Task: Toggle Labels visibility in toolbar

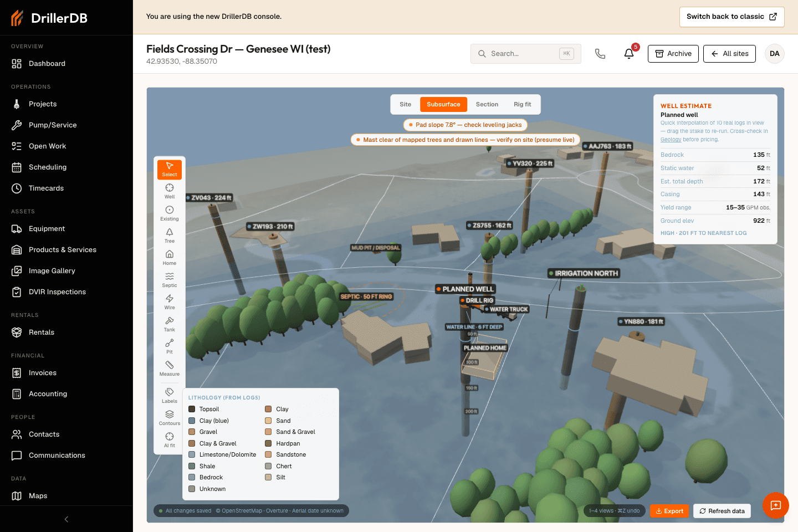Action: tap(170, 396)
